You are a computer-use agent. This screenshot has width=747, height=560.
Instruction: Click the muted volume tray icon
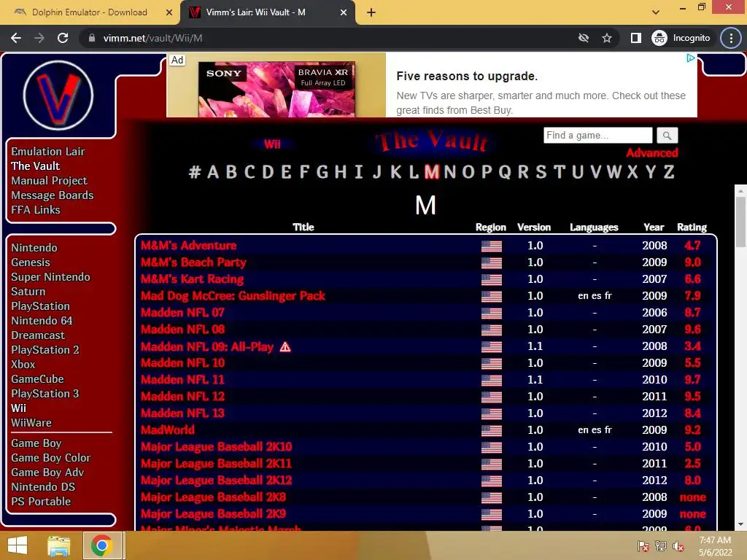point(678,546)
